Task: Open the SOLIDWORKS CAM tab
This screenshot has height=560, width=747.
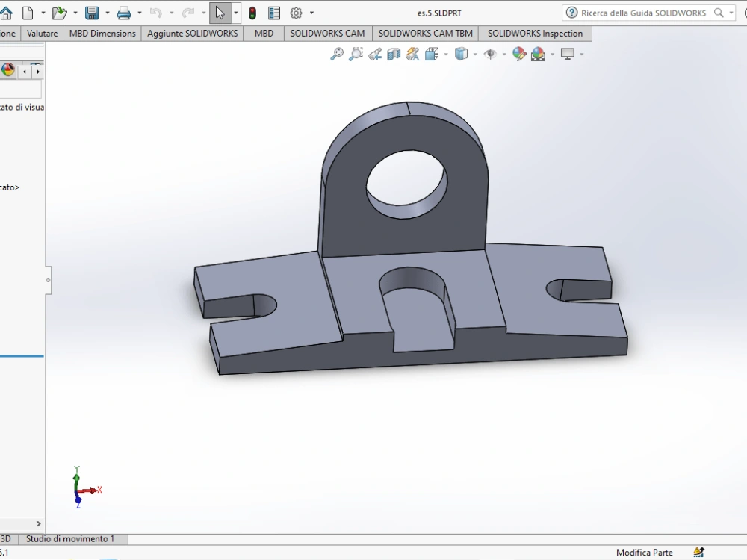Action: pyautogui.click(x=327, y=33)
